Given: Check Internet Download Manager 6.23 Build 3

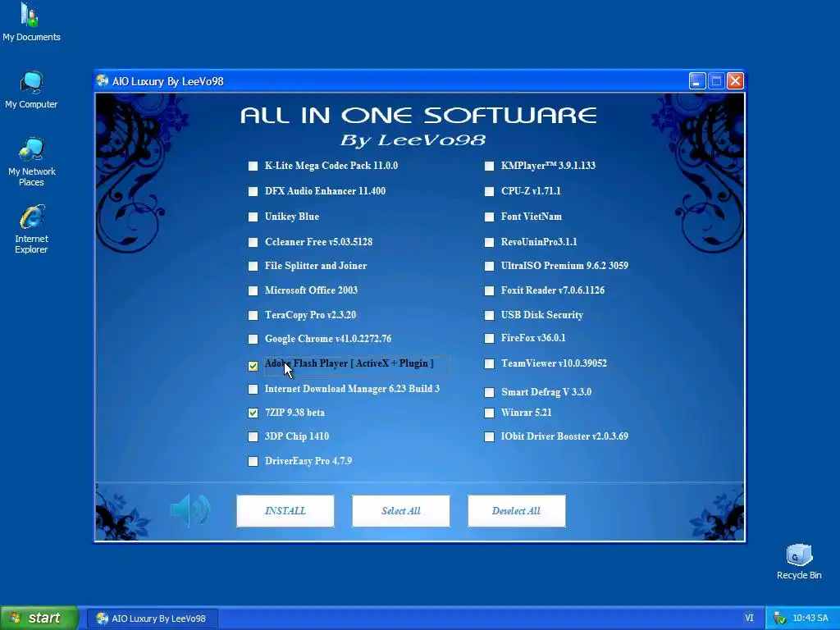Looking at the screenshot, I should (253, 390).
